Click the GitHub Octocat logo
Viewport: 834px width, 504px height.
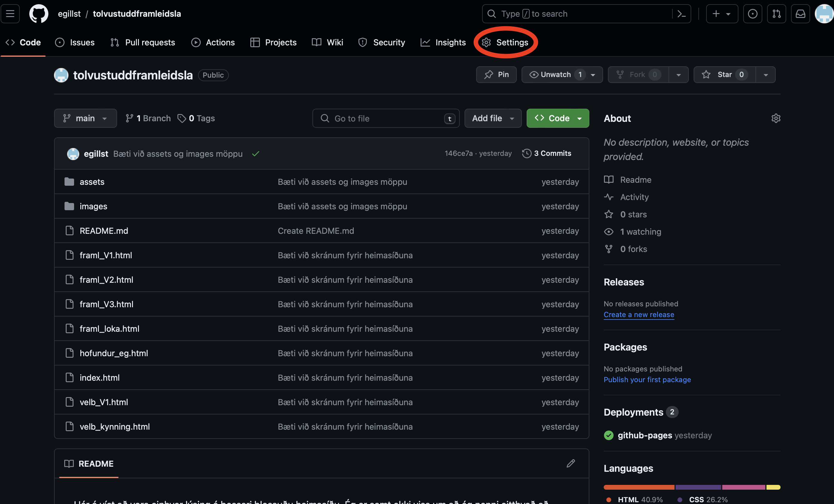click(x=39, y=14)
